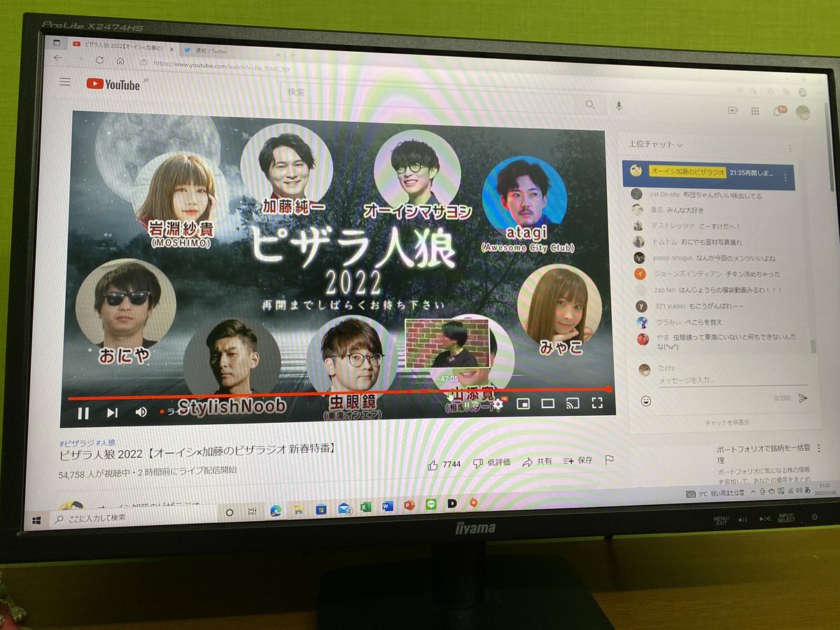Open the pinned chat message options

tap(786, 176)
